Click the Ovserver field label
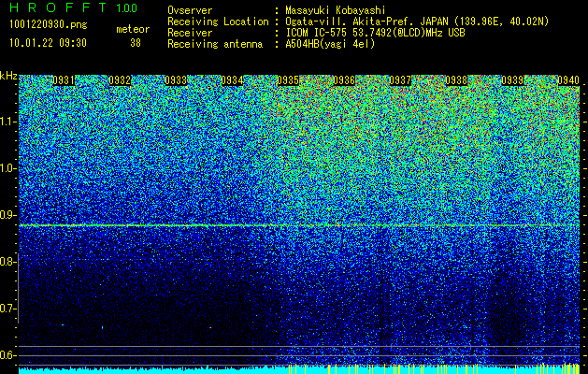Screen dimensions: 588x374 [190, 11]
